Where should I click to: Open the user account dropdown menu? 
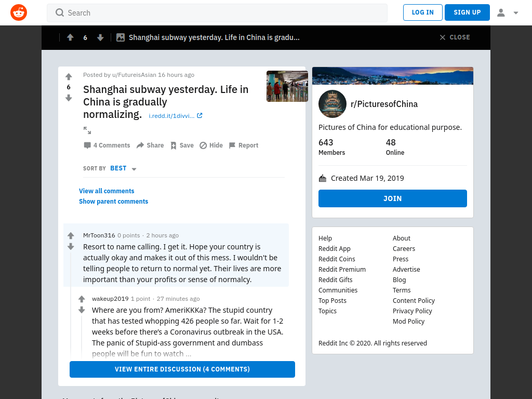508,13
